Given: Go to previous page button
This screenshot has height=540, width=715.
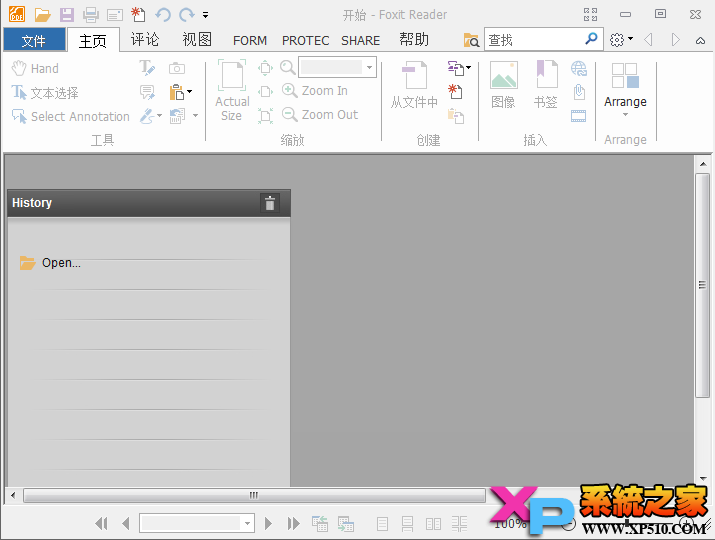Looking at the screenshot, I should tap(126, 524).
